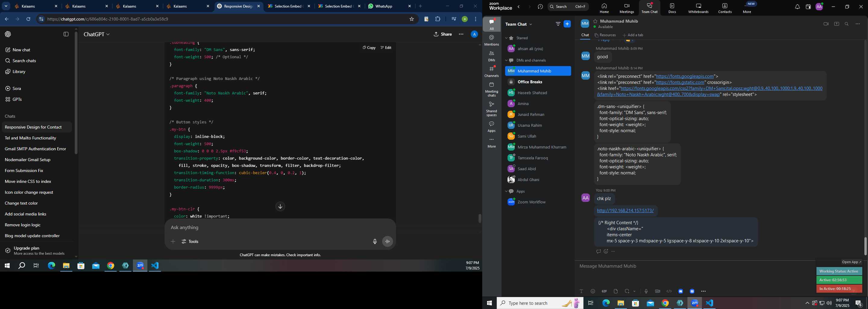This screenshot has width=868, height=309.
Task: Click the GIF button in Zoom compose toolbar
Action: coord(604,291)
